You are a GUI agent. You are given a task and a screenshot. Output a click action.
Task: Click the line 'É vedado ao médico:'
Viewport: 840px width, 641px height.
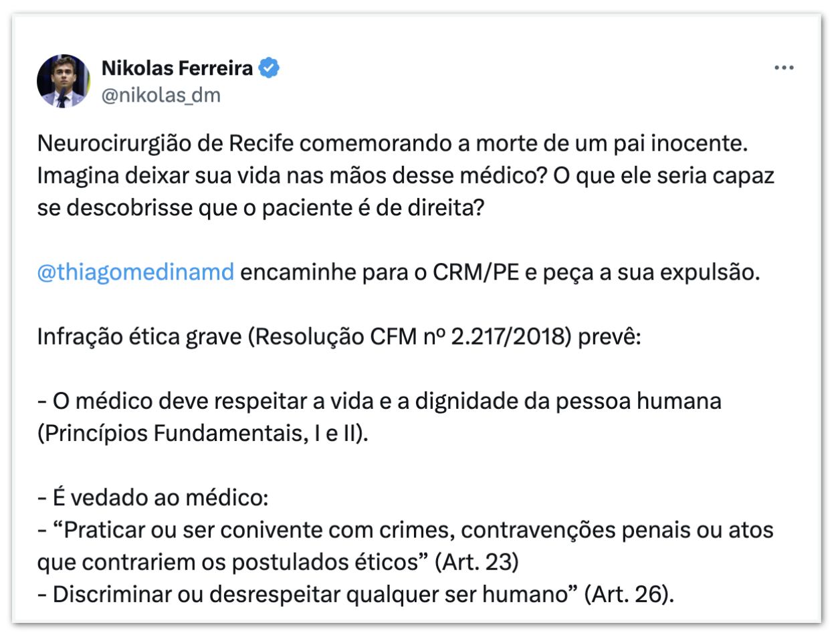(161, 497)
